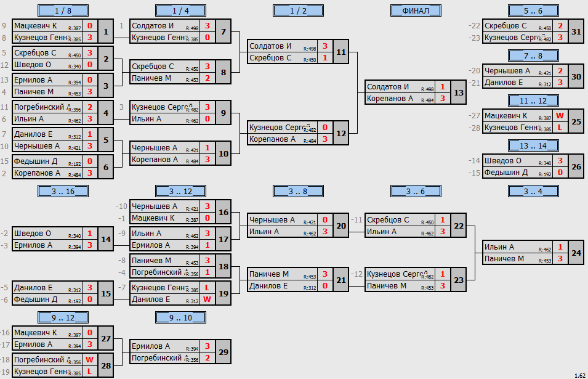Select match number 26 box
The width and height of the screenshot is (588, 379).
pos(576,166)
